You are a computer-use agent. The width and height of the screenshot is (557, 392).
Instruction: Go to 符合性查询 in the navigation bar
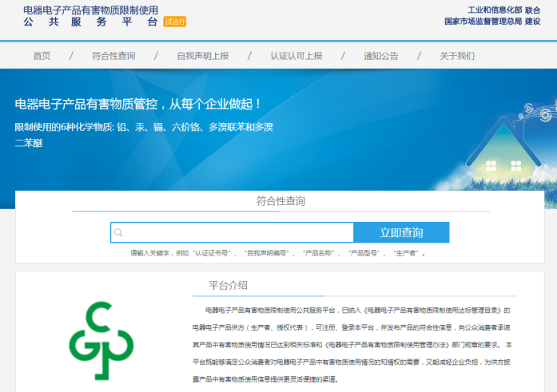[x=113, y=56]
